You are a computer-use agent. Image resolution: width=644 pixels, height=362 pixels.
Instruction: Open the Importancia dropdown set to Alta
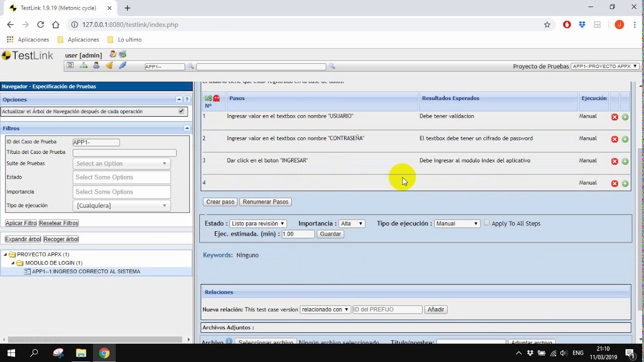coord(352,224)
